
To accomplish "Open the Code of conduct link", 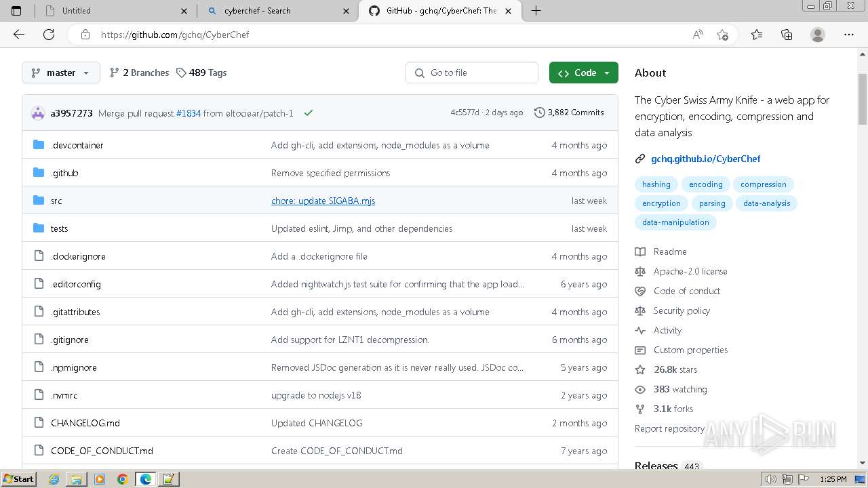I will coord(687,291).
